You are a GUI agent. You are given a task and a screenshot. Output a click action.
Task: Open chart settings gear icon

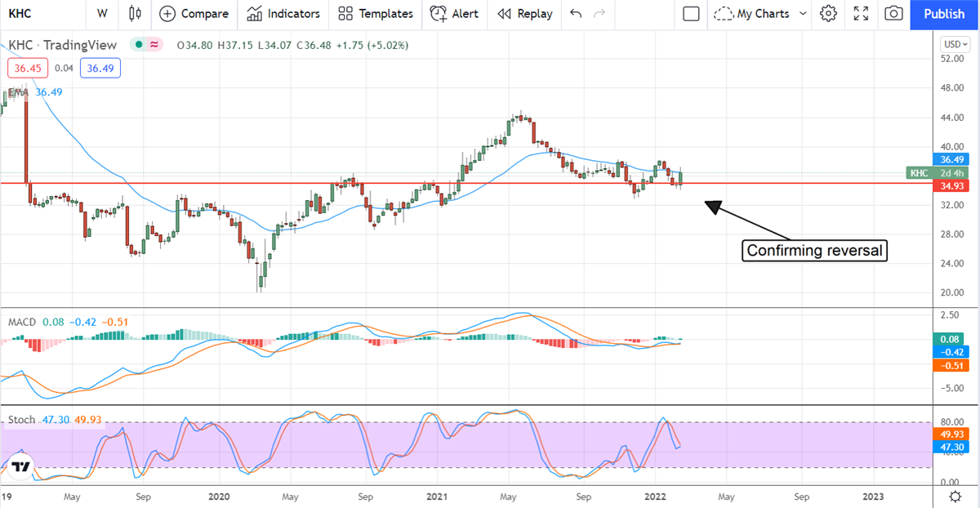(828, 13)
